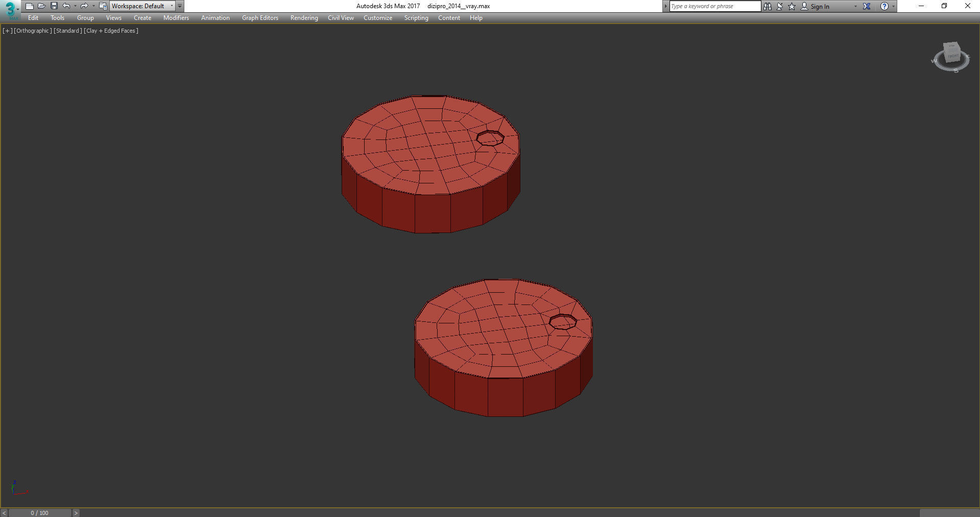Click the Sign In link

coord(820,7)
